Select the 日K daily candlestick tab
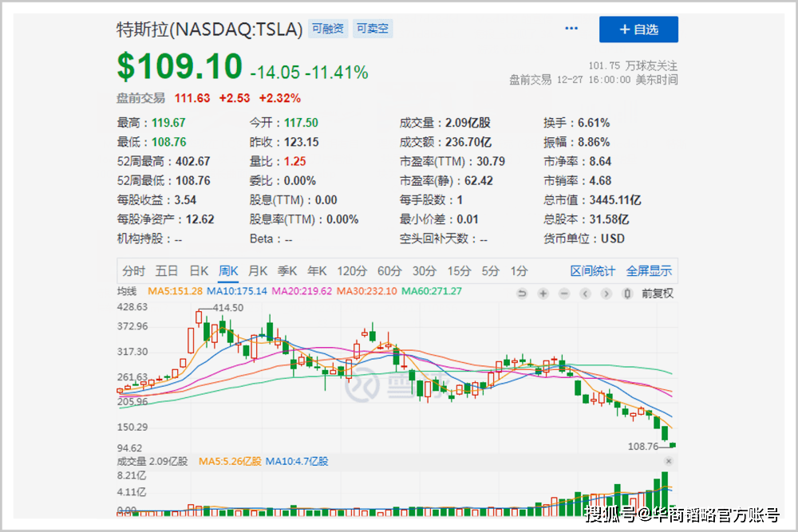The image size is (798, 532). coord(199,271)
